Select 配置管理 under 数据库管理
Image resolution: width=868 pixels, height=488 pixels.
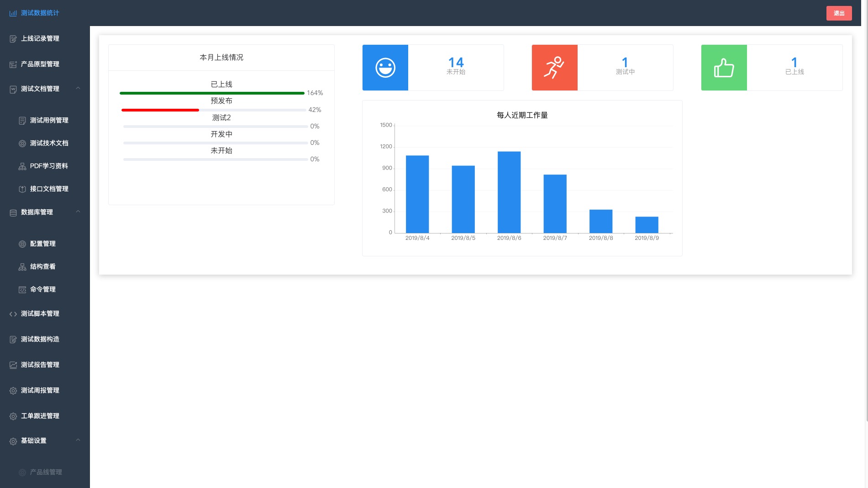click(45, 244)
